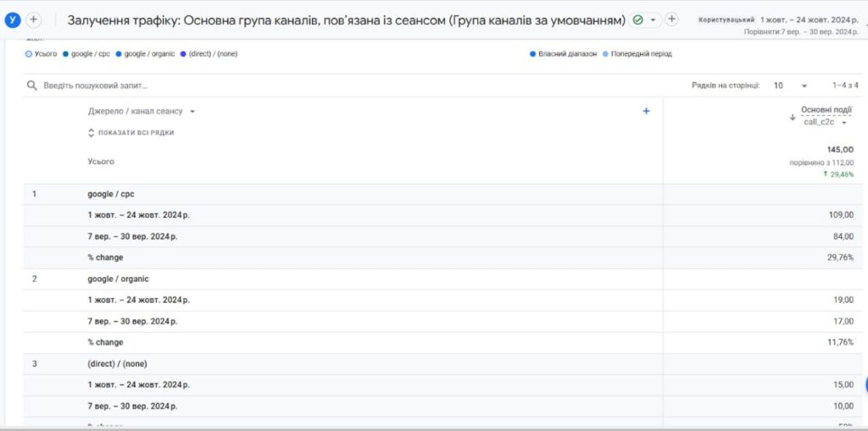Click the magnifier search icon in table

[x=32, y=86]
